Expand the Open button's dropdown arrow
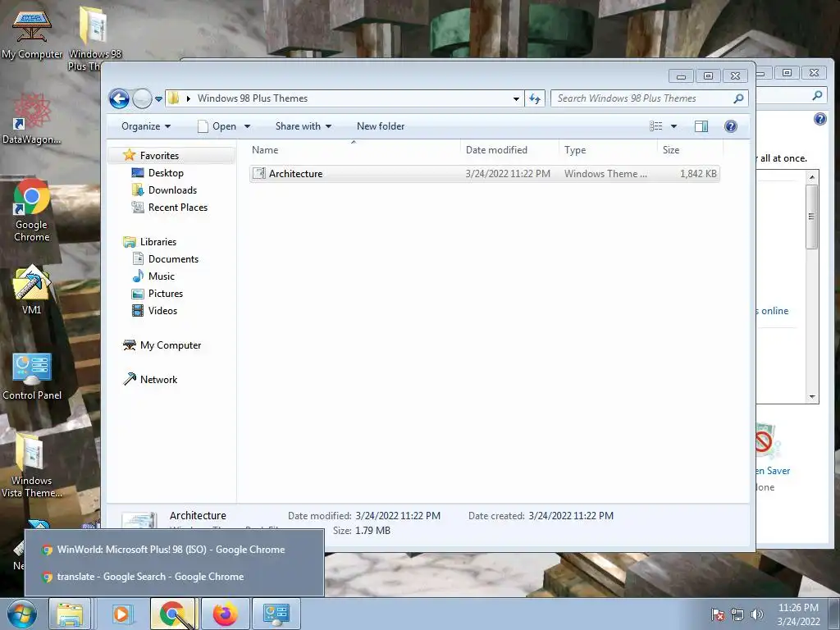The height and width of the screenshot is (630, 840). (x=247, y=126)
